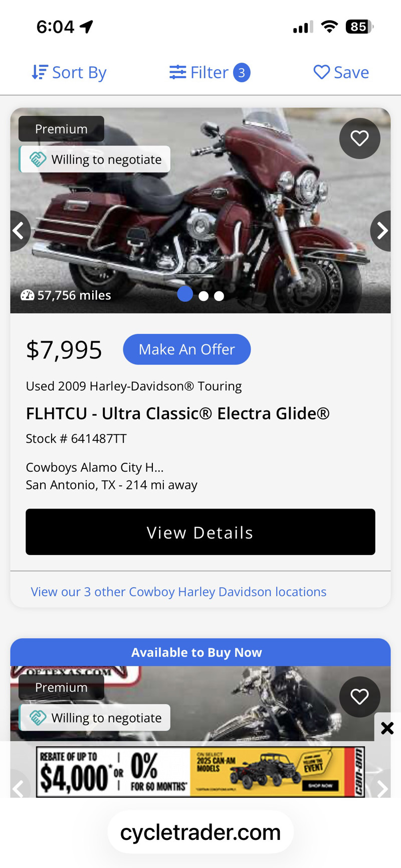Tap the Make An Offer button
Image resolution: width=401 pixels, height=868 pixels.
coord(186,350)
